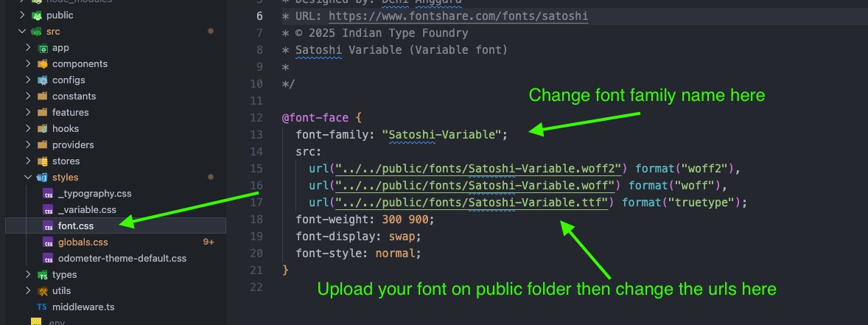Expand the types folder chevron
This screenshot has width=868, height=325.
(x=29, y=275)
